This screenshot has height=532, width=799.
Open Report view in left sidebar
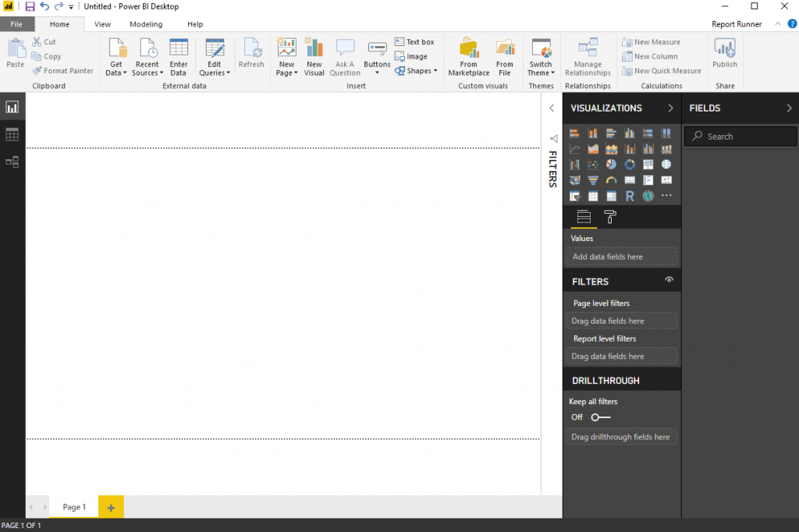tap(12, 107)
